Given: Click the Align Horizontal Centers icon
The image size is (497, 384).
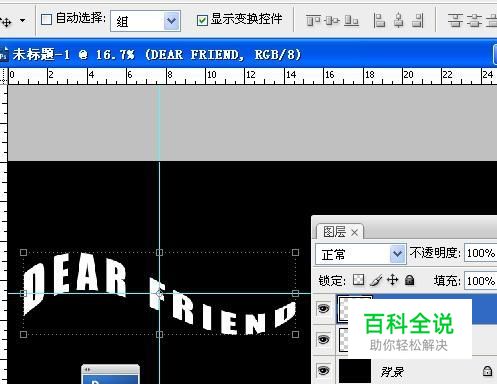Looking at the screenshot, I should (398, 21).
